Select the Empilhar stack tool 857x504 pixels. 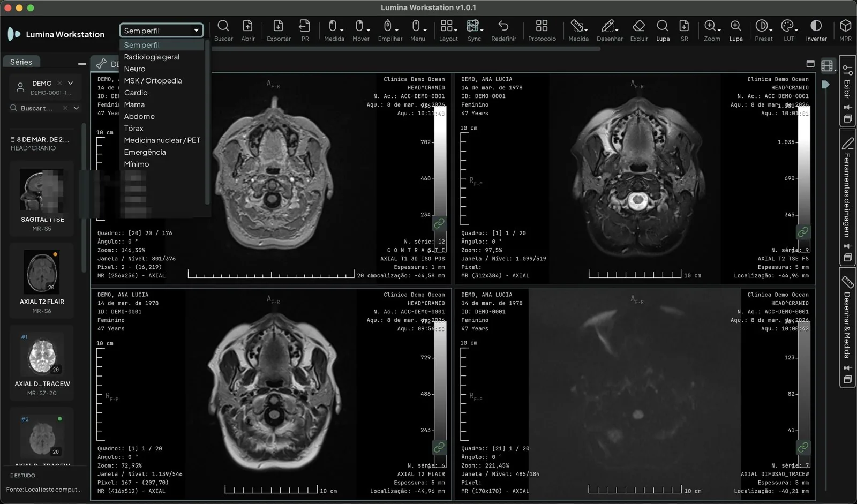pos(390,31)
